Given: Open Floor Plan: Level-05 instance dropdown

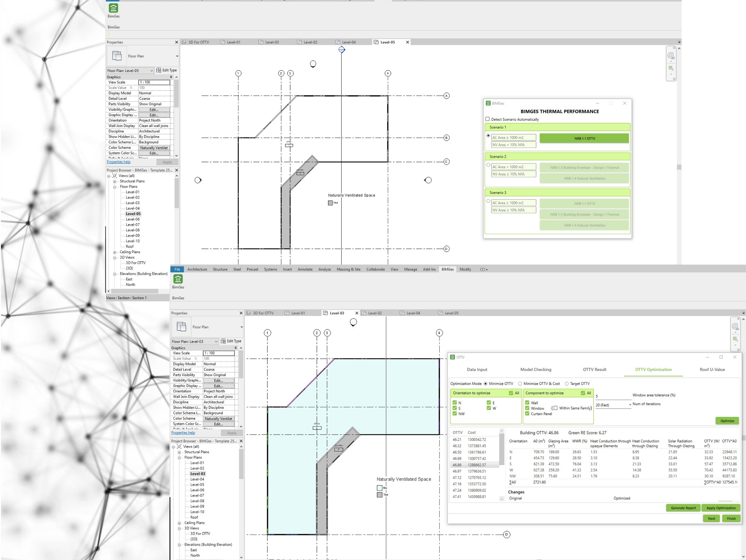Looking at the screenshot, I should (x=151, y=70).
